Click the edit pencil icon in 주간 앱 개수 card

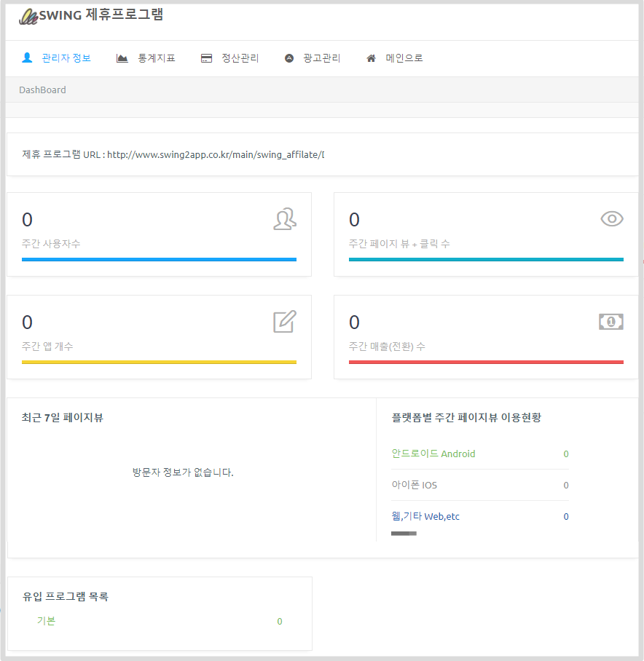click(x=285, y=322)
